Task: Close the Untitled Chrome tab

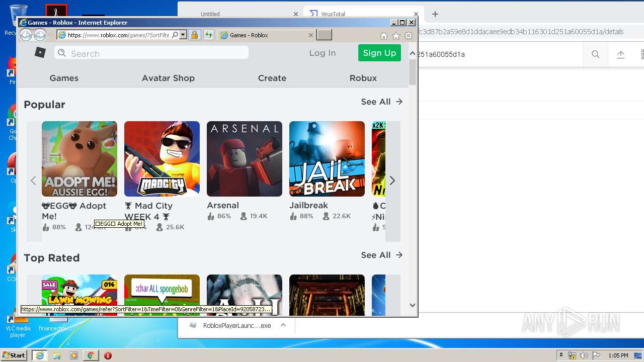Action: pyautogui.click(x=296, y=14)
